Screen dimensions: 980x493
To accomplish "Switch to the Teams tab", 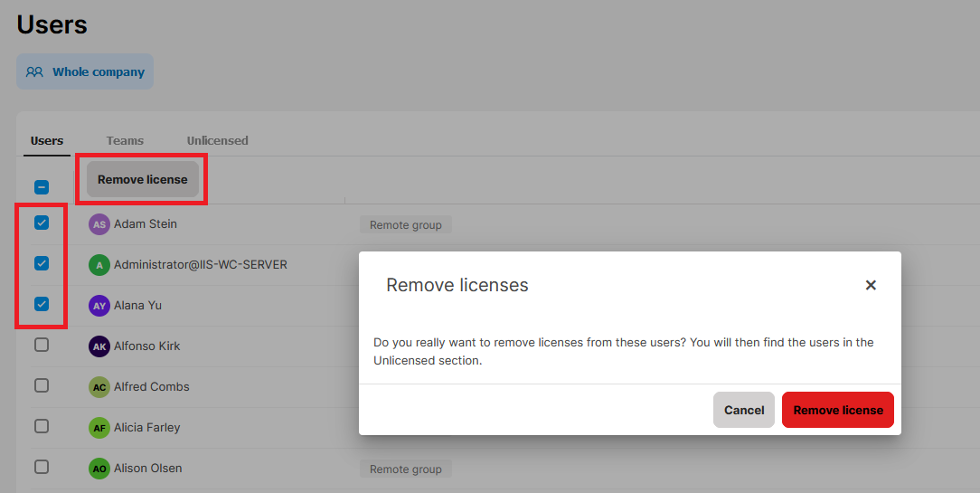I will (x=125, y=140).
